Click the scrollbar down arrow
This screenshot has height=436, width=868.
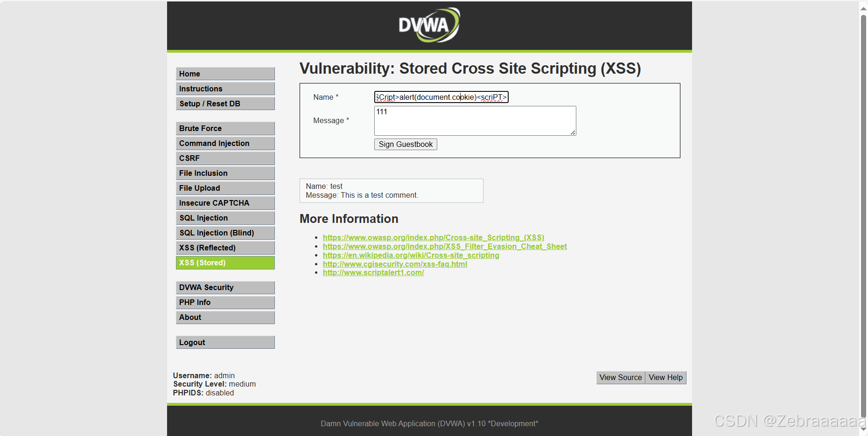click(x=863, y=429)
